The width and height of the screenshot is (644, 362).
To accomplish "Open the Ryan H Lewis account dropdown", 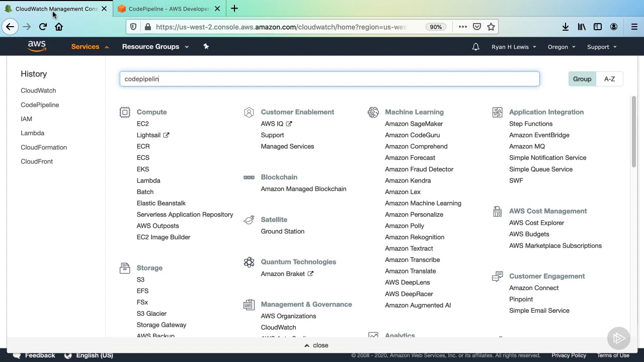I will [x=514, y=47].
